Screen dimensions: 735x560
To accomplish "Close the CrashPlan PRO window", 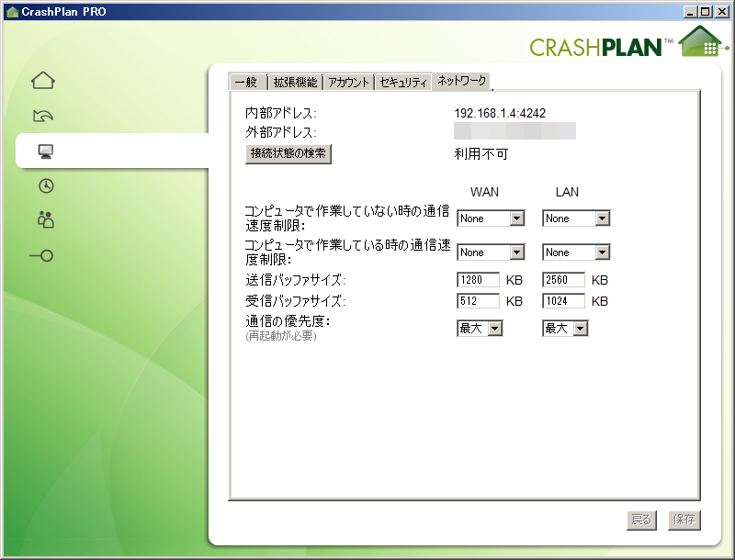I will [x=722, y=12].
